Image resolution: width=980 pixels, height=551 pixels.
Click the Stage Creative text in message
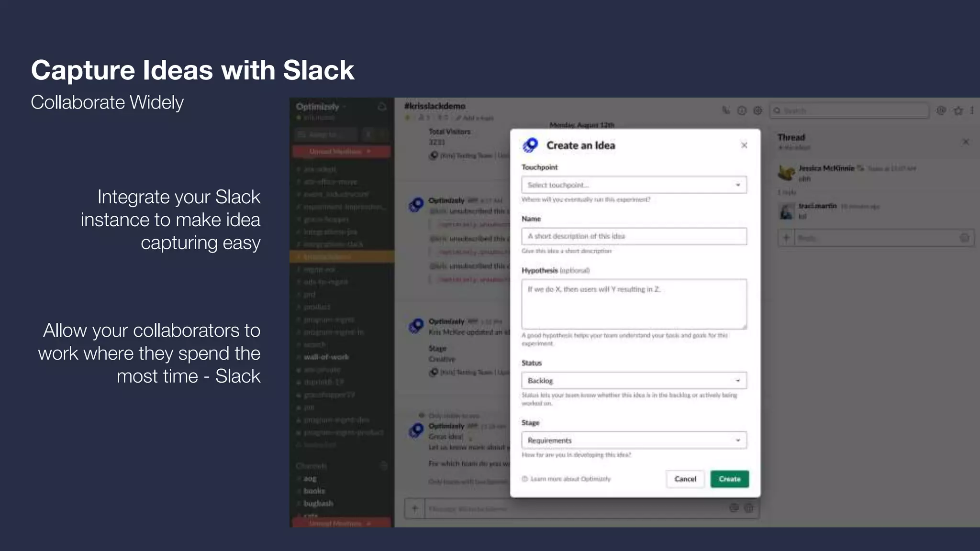pos(442,354)
